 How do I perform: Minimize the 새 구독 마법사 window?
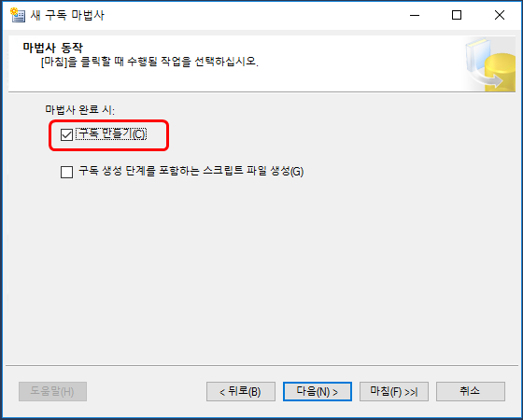point(415,15)
